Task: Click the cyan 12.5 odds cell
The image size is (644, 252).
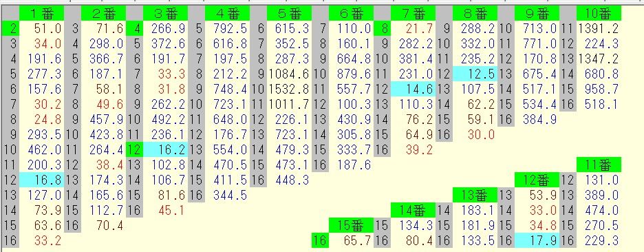Action: click(x=475, y=74)
